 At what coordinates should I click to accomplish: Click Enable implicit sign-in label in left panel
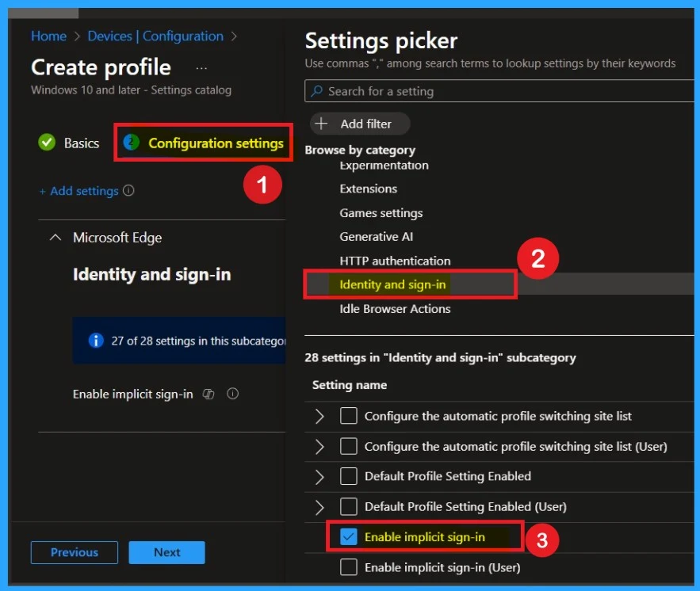point(132,395)
